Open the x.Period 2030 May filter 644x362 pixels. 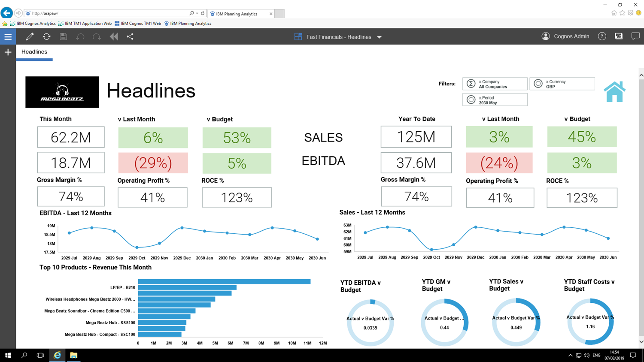click(495, 99)
